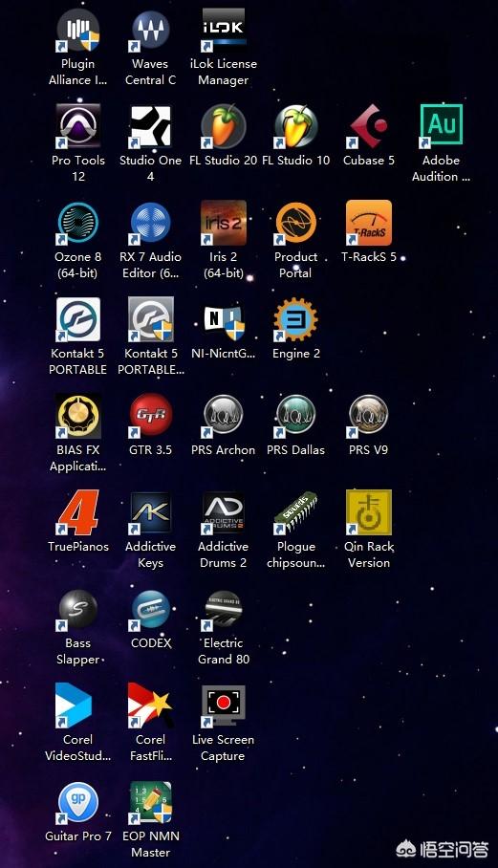Open Bass Slapper
Image resolution: width=498 pixels, height=868 pixels.
(x=78, y=609)
